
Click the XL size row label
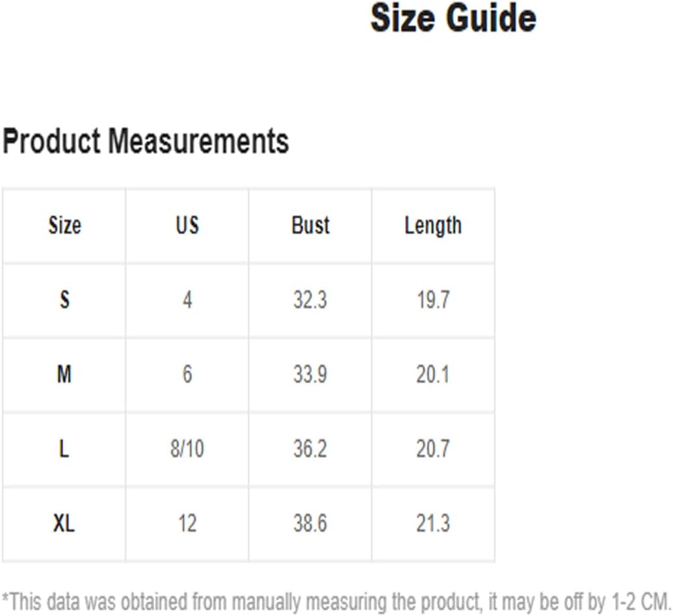tap(64, 523)
